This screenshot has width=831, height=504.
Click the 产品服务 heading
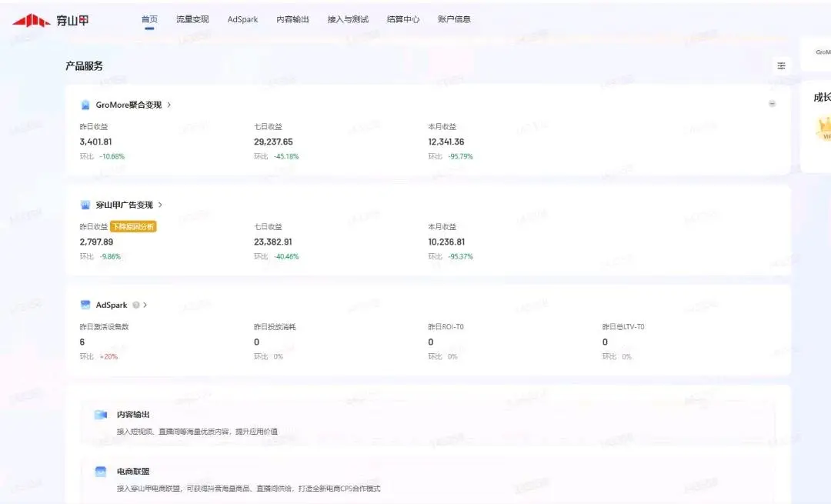click(85, 66)
